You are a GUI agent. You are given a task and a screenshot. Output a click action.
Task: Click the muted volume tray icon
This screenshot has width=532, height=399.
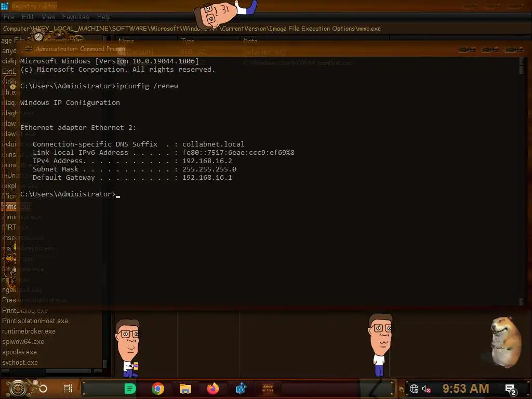426,389
